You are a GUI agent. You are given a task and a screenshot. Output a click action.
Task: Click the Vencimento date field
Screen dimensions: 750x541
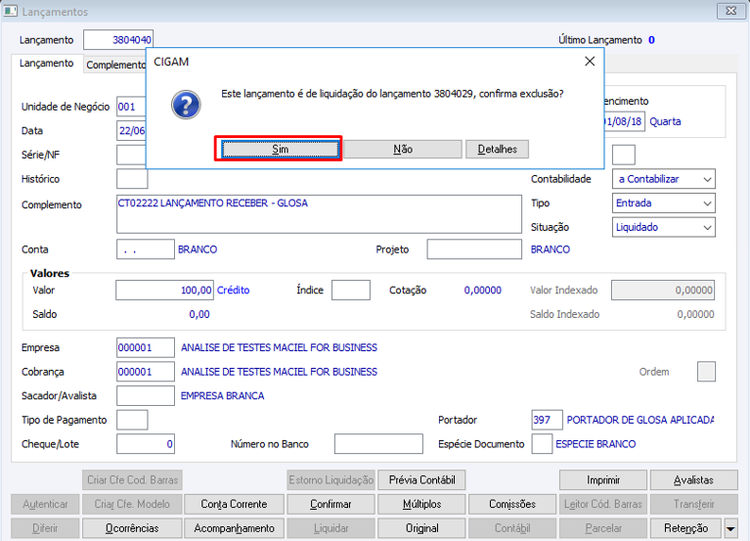click(x=625, y=121)
